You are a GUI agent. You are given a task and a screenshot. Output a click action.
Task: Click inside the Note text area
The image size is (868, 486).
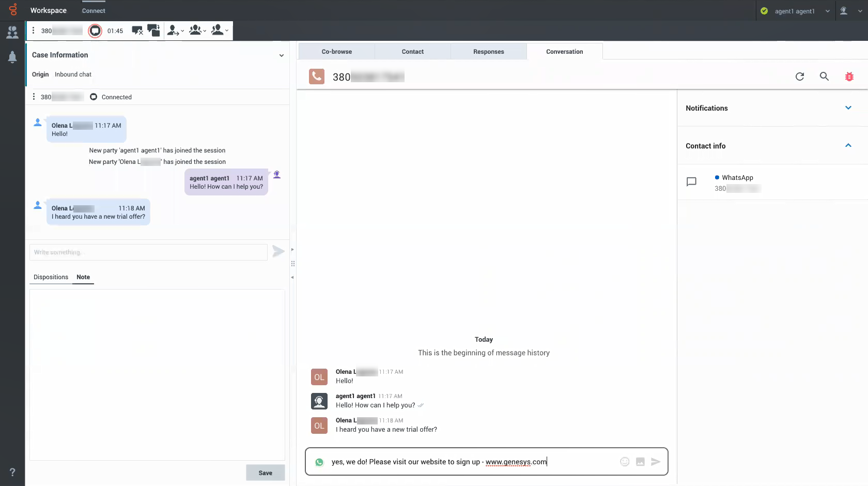(157, 375)
